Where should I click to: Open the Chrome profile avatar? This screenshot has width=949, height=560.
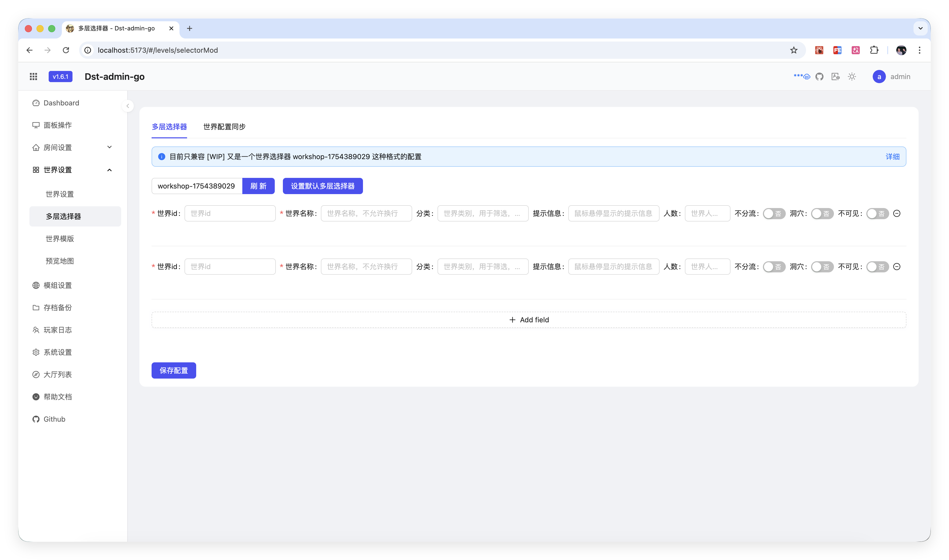pos(901,50)
